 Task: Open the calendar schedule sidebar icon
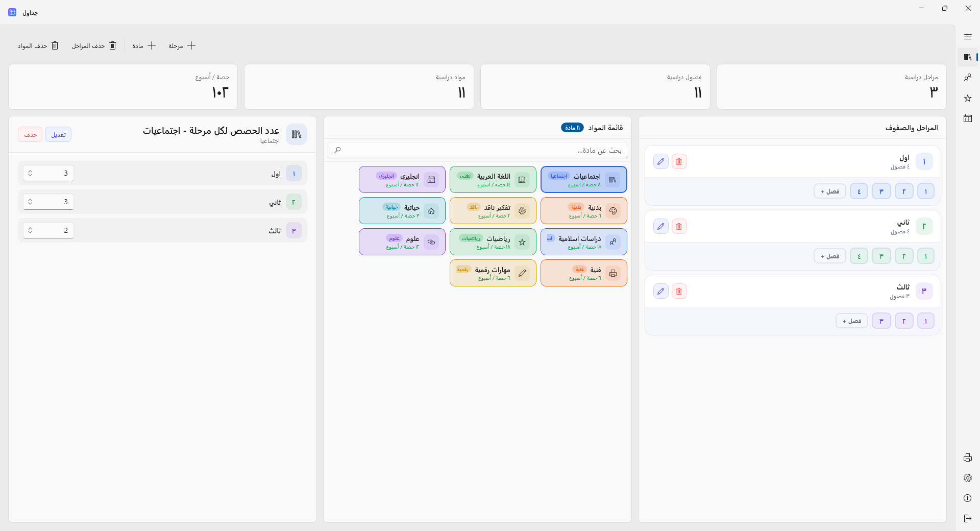967,118
